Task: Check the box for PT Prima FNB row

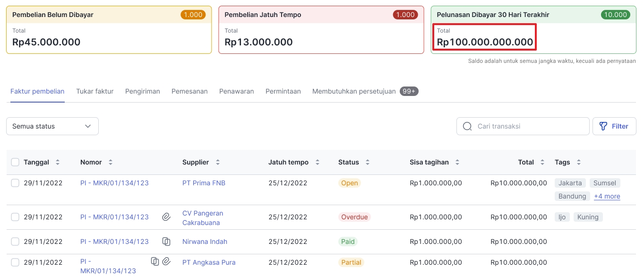Action: coord(15,183)
